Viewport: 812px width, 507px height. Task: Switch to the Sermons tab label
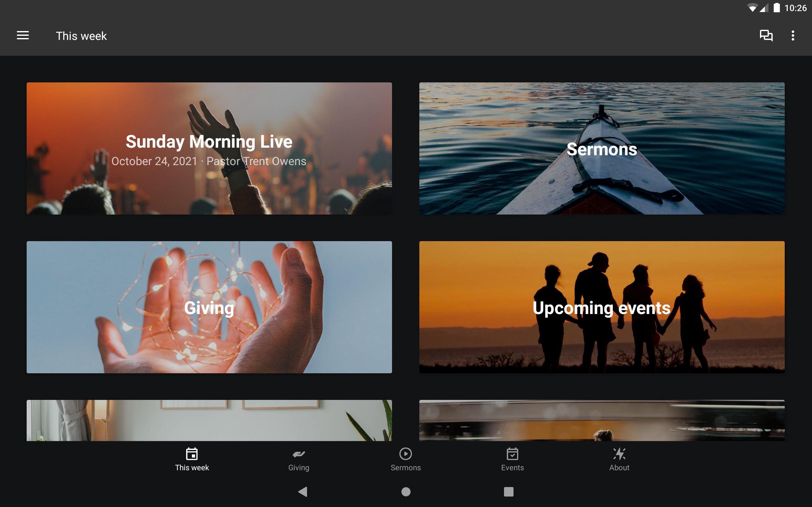[405, 468]
